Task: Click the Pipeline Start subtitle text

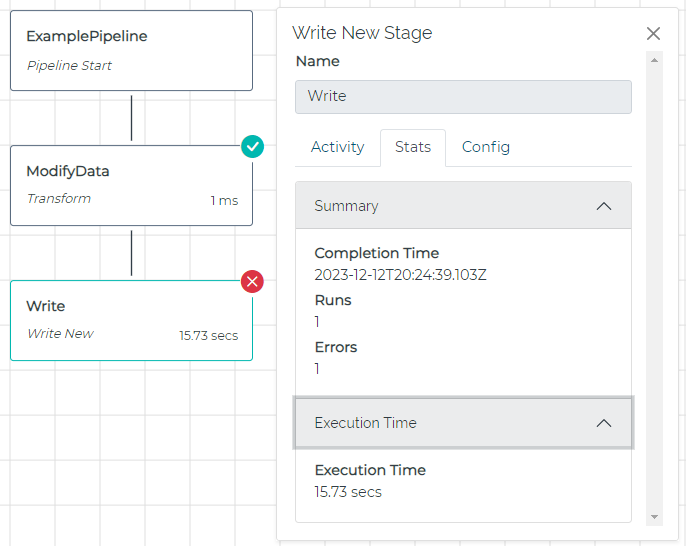Action: coord(69,66)
